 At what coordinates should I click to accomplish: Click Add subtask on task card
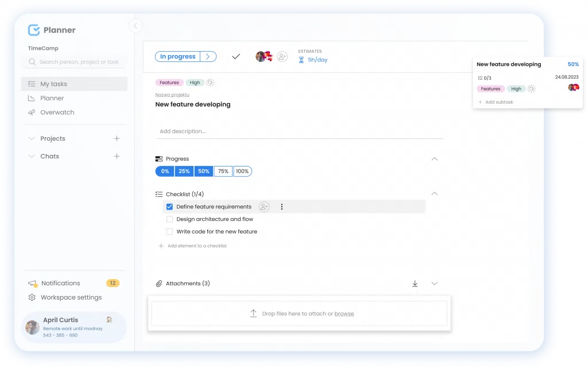pyautogui.click(x=496, y=102)
